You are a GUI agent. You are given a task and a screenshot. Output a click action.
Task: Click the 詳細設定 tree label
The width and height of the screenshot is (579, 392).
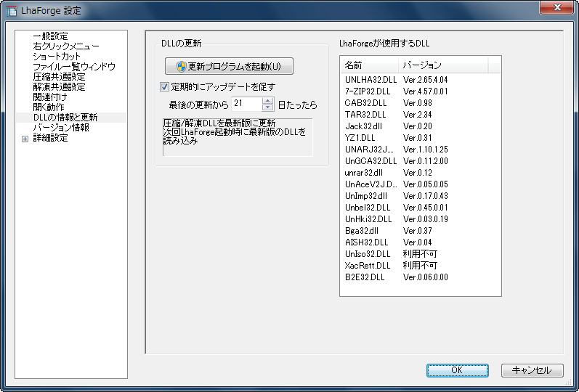pyautogui.click(x=51, y=138)
